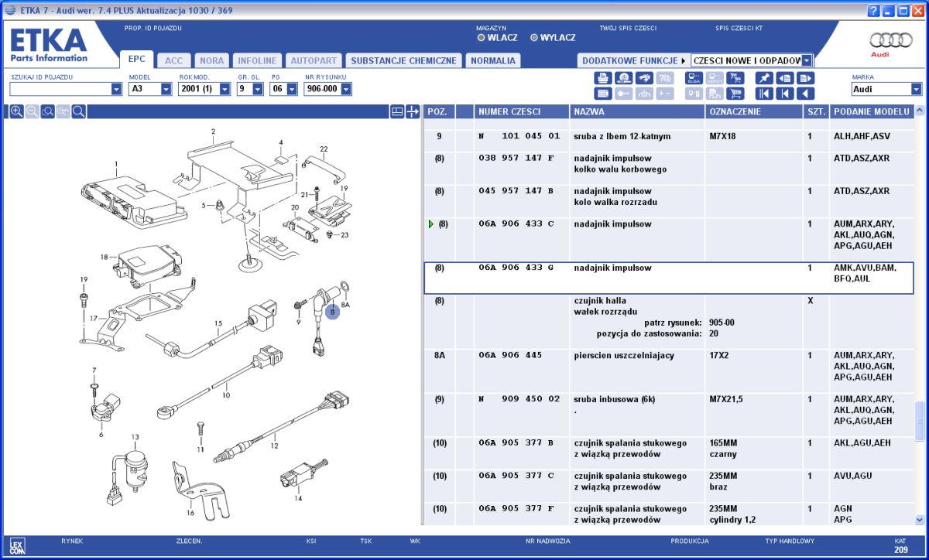Screen dimensions: 929x560
Task: Click the NUMER CZESCI column header
Action: 521,111
